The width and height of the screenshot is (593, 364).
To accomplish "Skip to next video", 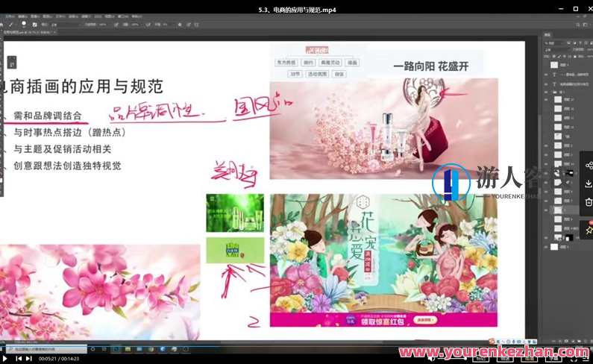I will pos(29,358).
